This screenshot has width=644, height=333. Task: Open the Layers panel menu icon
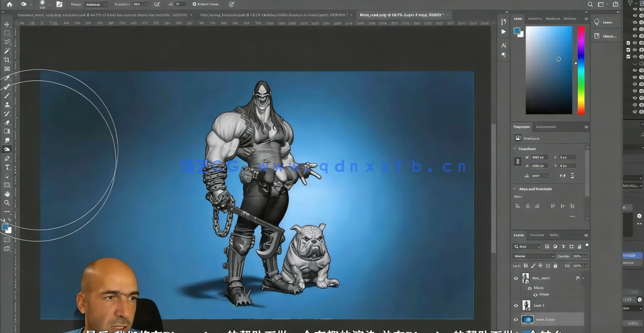coord(585,234)
